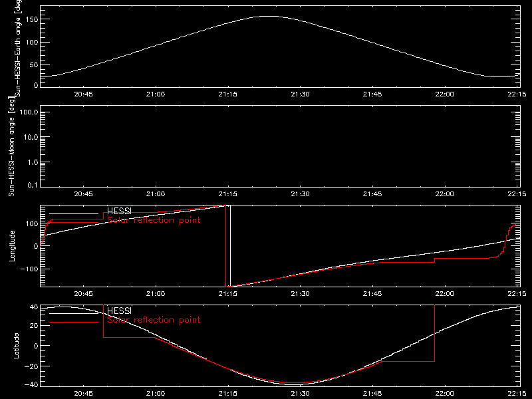532x399 pixels.
Task: Click white HESSI legend line in Longitude plot
Action: [x=74, y=213]
